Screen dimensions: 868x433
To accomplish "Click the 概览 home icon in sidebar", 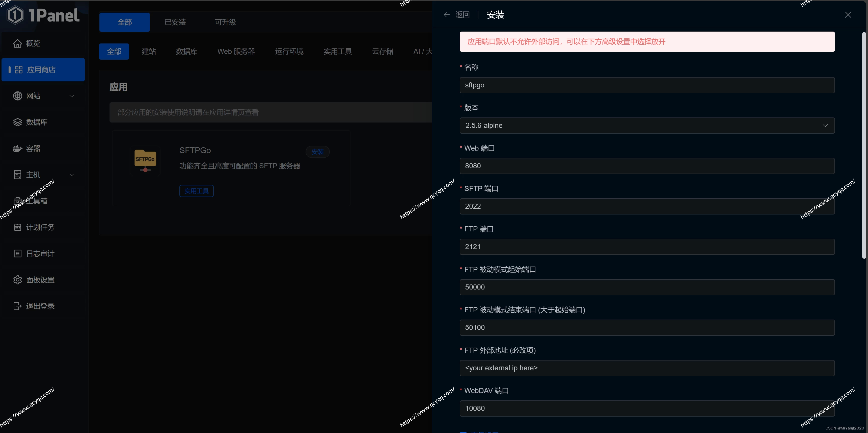I will coord(17,43).
